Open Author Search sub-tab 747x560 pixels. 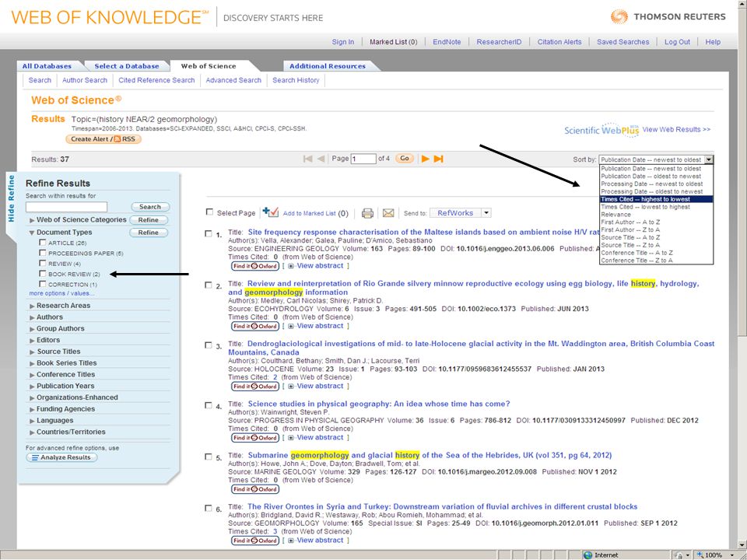pos(85,80)
